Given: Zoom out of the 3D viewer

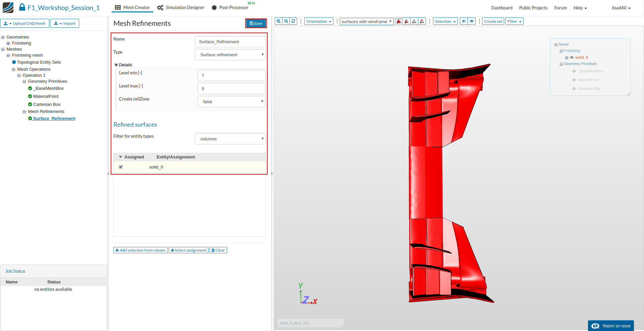Looking at the screenshot, I should click(286, 21).
